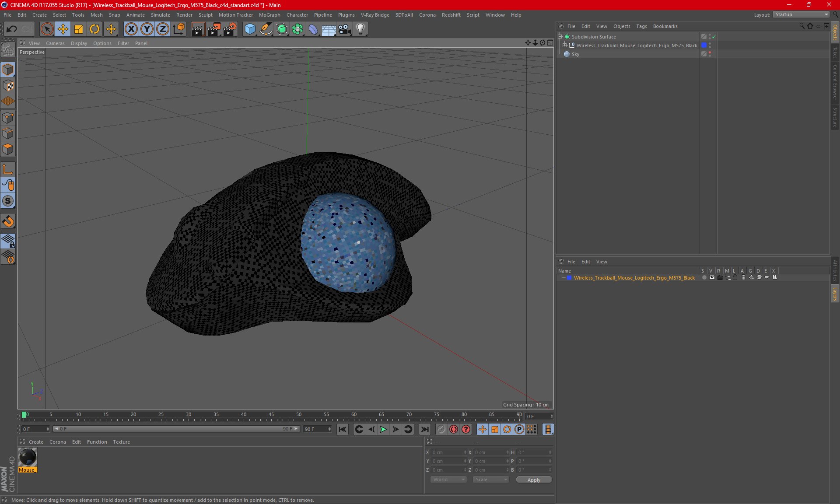The image size is (840, 504).
Task: Open the material Texture menu
Action: coord(121,442)
